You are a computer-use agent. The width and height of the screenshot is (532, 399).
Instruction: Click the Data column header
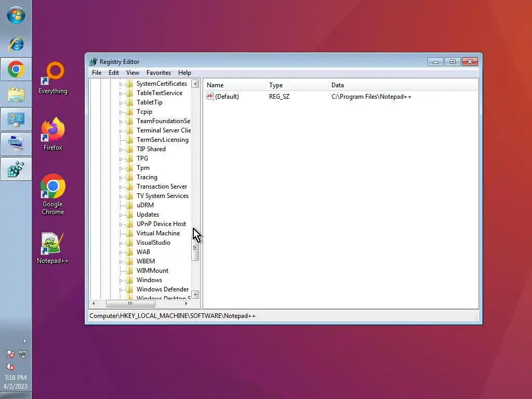click(403, 85)
